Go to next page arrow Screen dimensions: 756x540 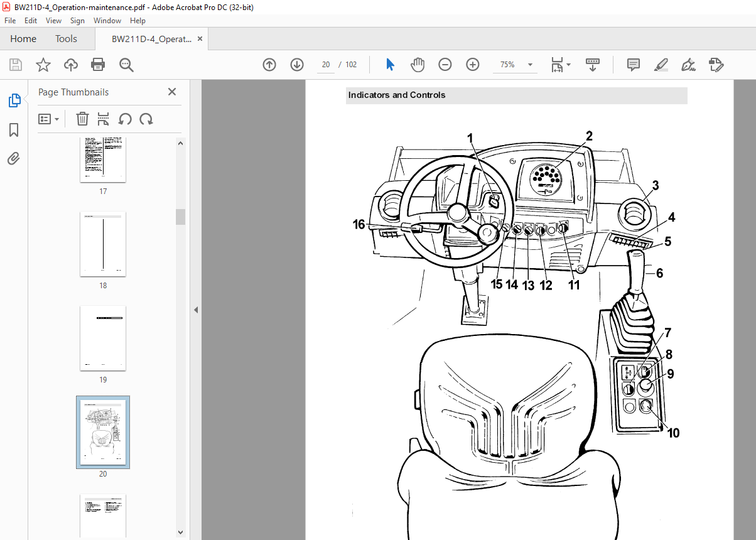(297, 65)
